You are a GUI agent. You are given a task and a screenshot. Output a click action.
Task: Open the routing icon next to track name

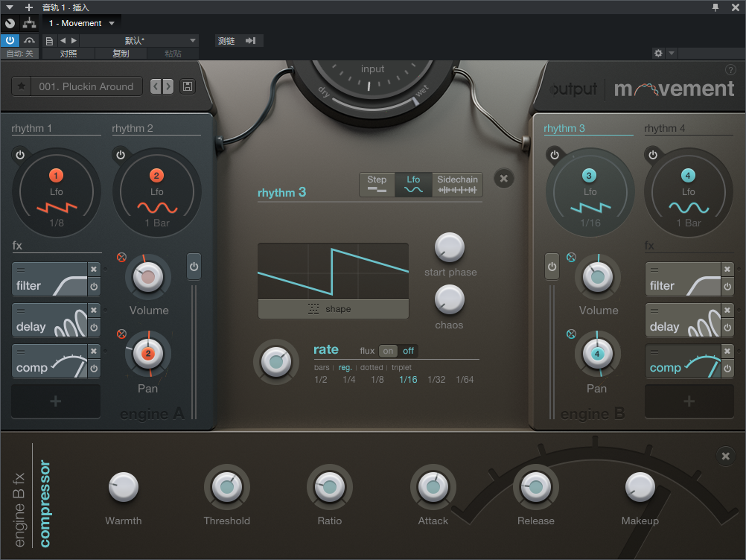[30, 23]
